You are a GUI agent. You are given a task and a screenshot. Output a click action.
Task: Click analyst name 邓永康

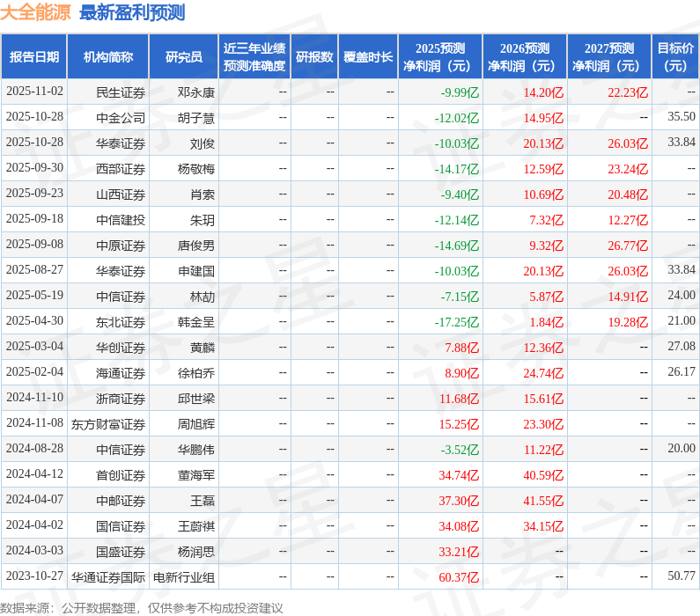[196, 92]
